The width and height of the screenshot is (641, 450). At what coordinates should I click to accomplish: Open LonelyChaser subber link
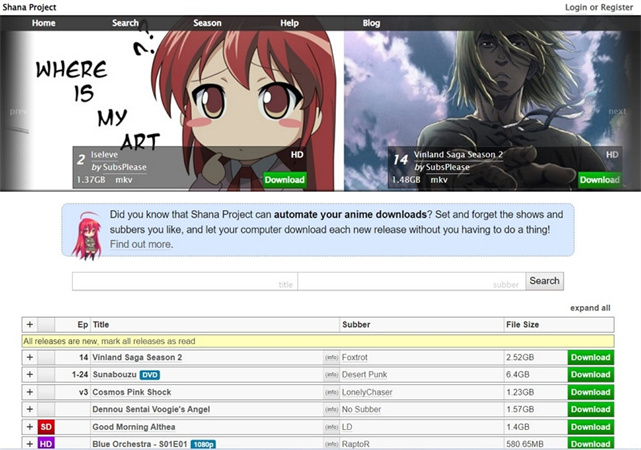point(367,392)
